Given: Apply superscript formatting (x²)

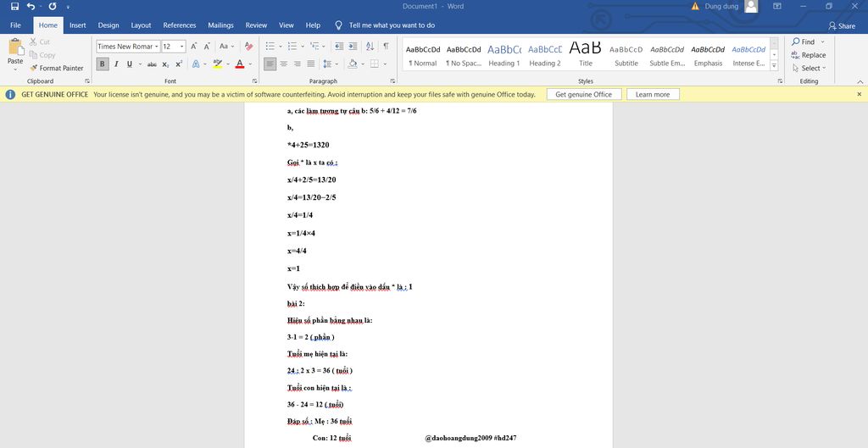Looking at the screenshot, I should pyautogui.click(x=179, y=64).
